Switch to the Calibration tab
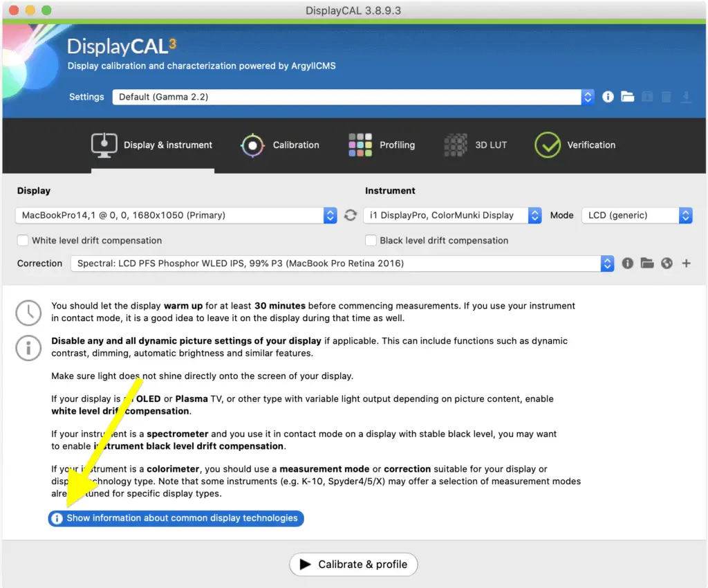Viewport: 708px width, 588px height. click(280, 145)
